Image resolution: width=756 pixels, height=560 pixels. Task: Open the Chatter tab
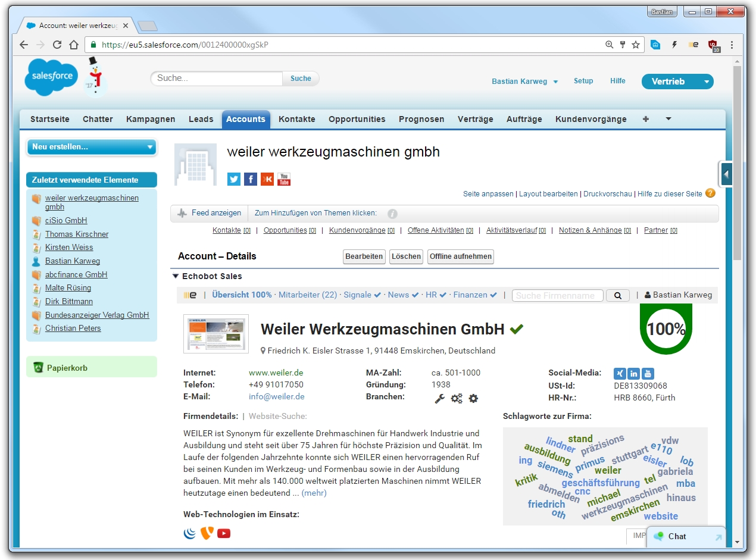[98, 119]
